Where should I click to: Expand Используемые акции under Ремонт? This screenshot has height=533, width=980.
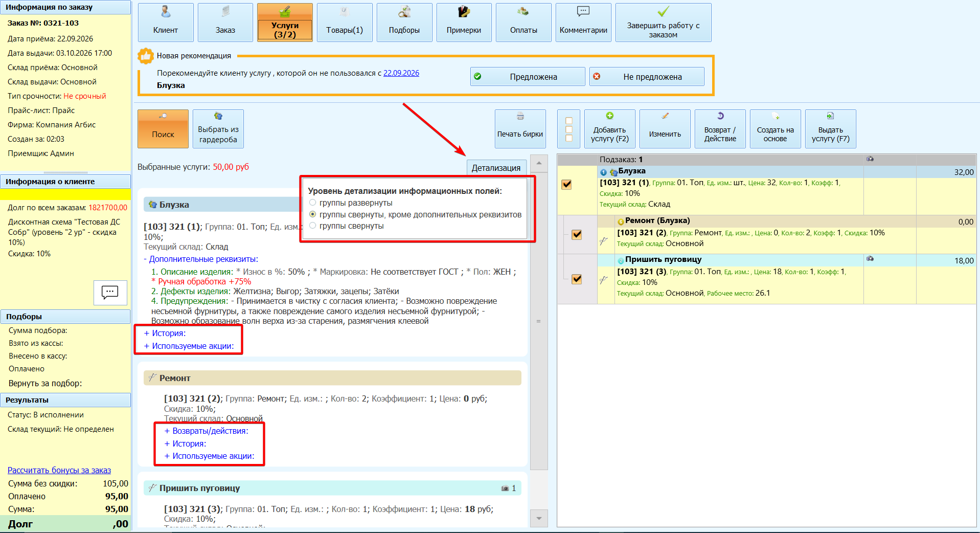coord(209,456)
